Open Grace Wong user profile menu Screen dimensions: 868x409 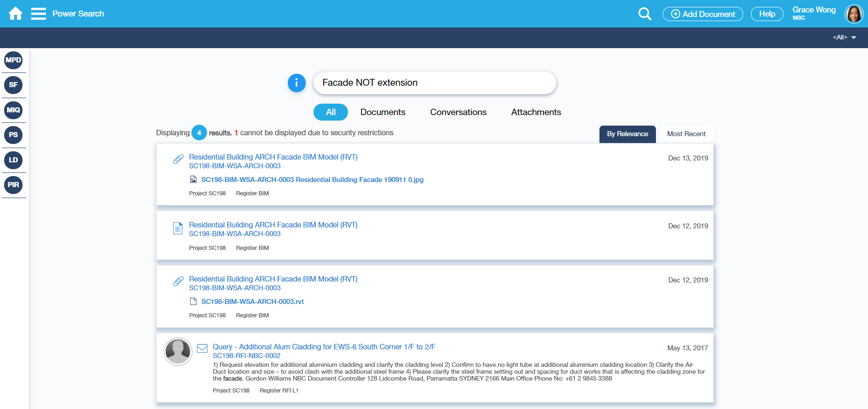pyautogui.click(x=853, y=14)
